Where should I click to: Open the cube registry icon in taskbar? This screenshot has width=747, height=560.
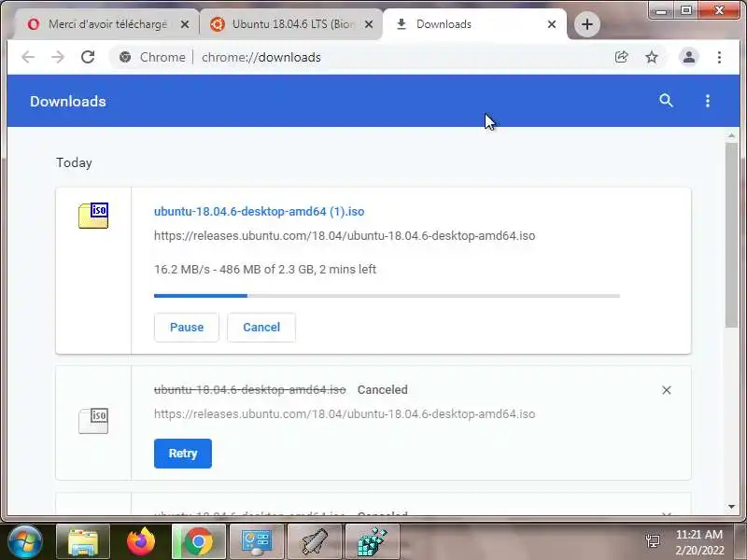pos(372,542)
